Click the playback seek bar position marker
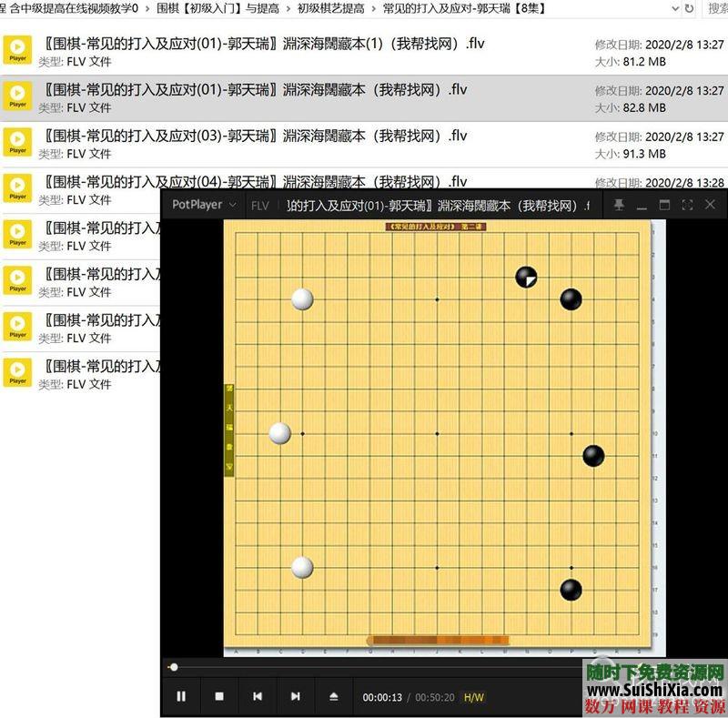 173,667
